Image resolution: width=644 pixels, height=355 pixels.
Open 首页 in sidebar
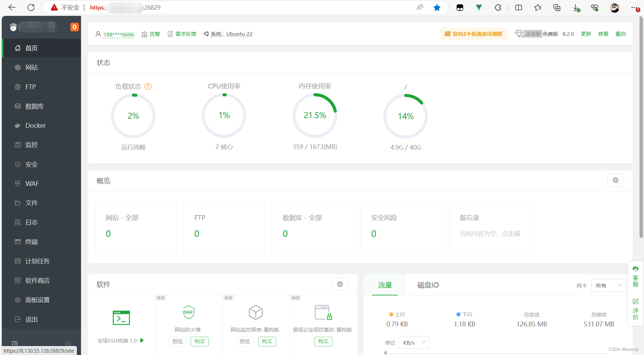coord(41,48)
